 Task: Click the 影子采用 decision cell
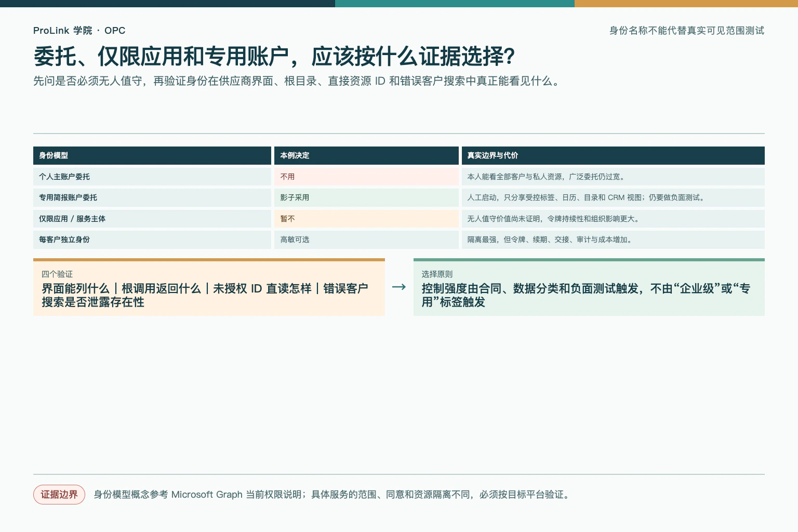pyautogui.click(x=366, y=197)
